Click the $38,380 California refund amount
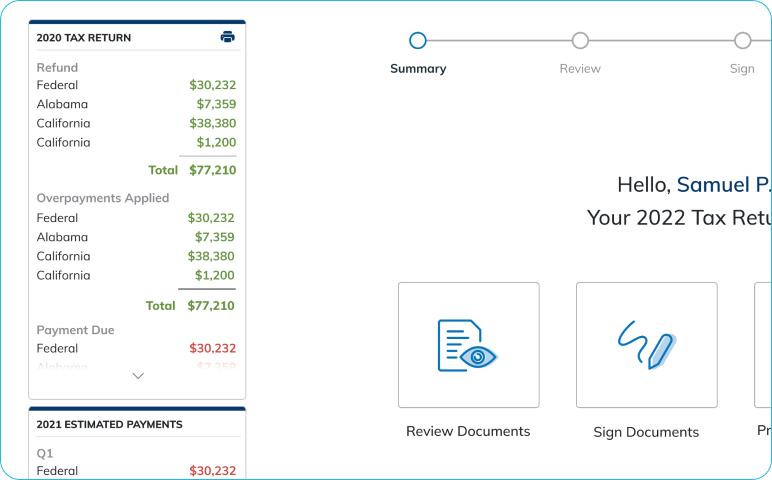The image size is (772, 480). [213, 123]
